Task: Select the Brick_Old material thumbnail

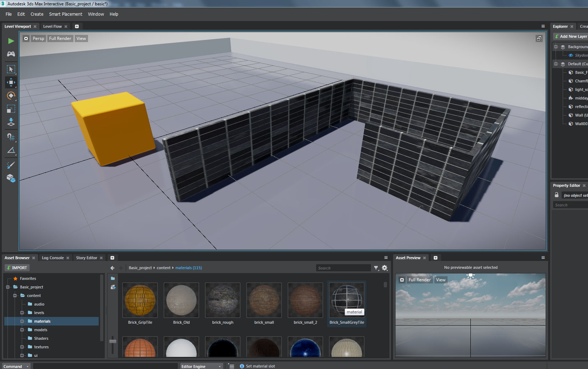Action: (x=181, y=300)
